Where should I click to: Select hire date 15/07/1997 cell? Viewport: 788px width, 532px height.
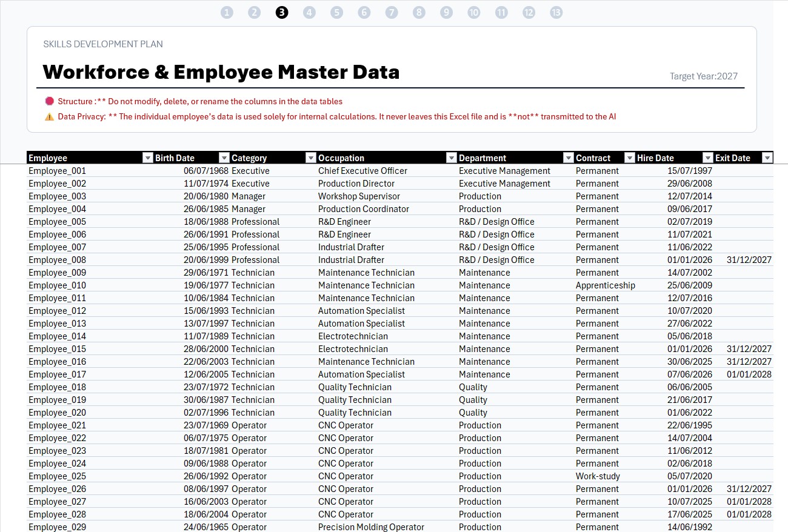coord(675,171)
